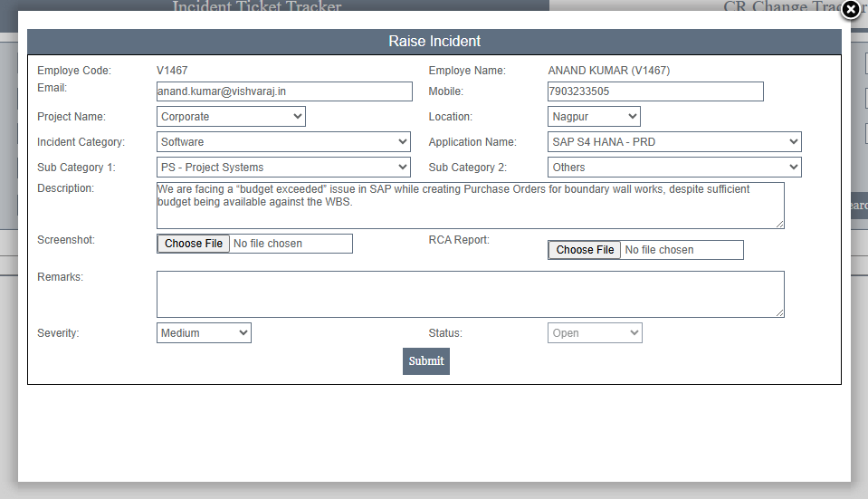Click the Remarks box resize corner
This screenshot has width=868, height=499.
pyautogui.click(x=779, y=312)
